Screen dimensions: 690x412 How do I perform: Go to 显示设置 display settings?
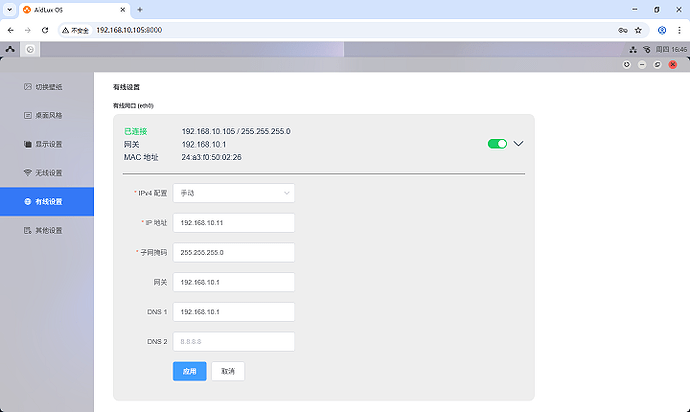(47, 144)
